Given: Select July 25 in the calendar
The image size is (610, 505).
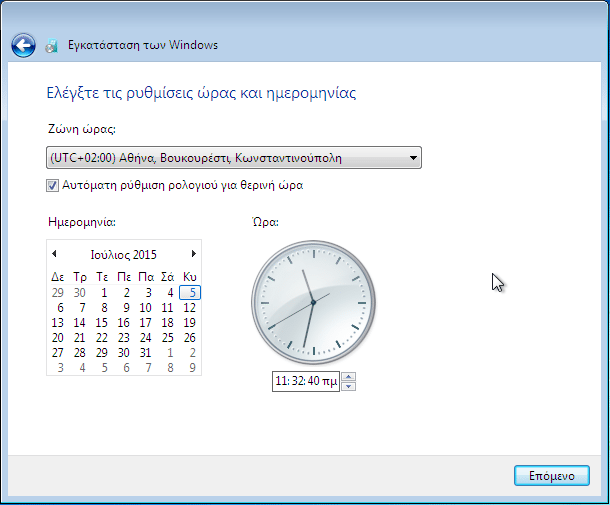Looking at the screenshot, I should pyautogui.click(x=168, y=338).
